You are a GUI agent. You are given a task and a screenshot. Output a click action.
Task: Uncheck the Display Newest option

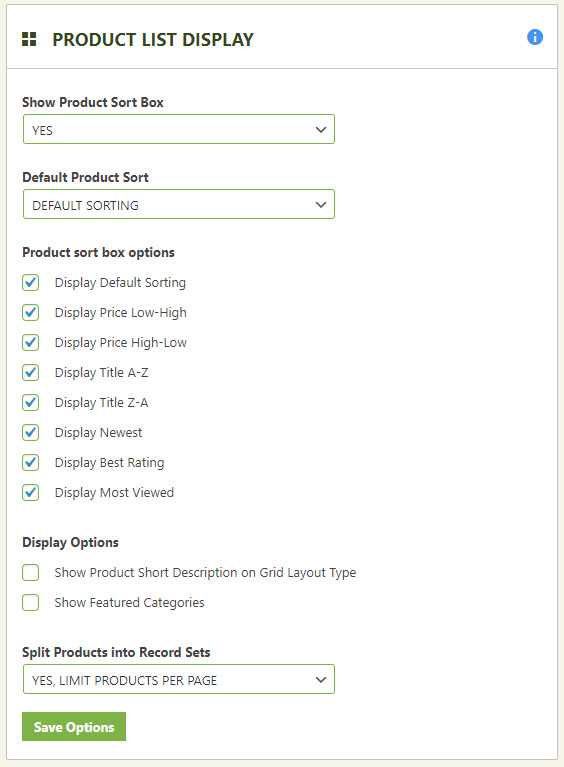30,432
